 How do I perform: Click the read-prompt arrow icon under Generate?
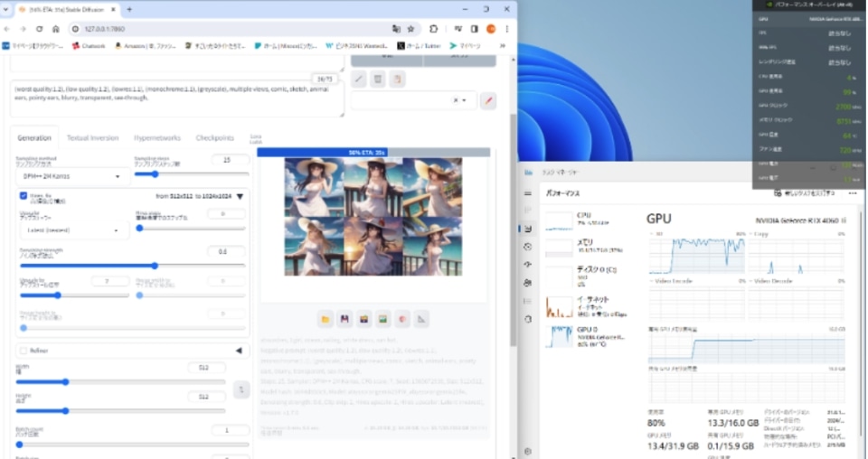click(359, 80)
